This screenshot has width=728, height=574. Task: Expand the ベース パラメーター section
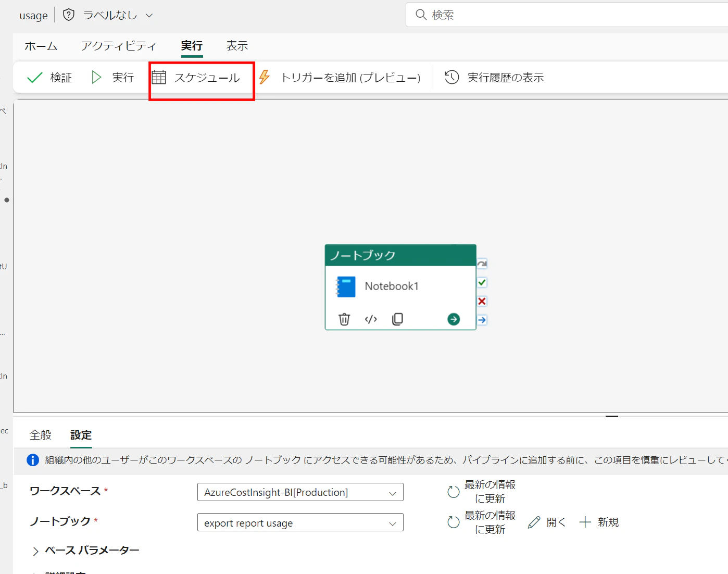pos(86,551)
